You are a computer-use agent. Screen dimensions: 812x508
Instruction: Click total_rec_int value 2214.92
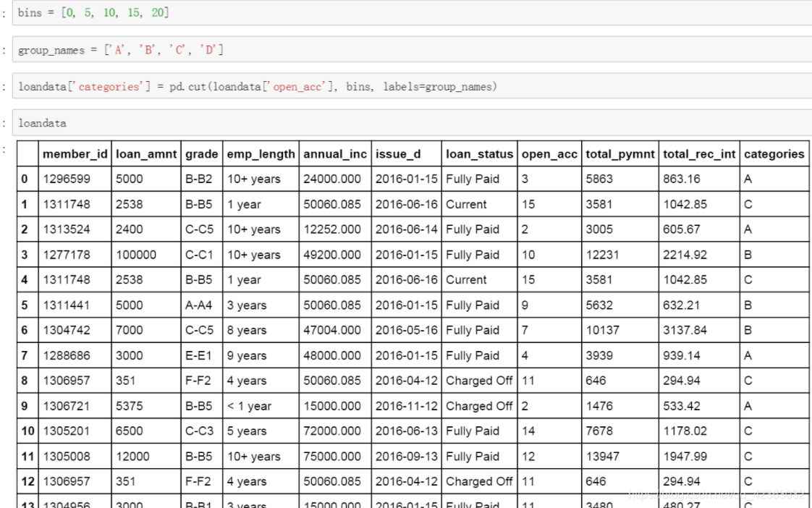[x=685, y=255]
